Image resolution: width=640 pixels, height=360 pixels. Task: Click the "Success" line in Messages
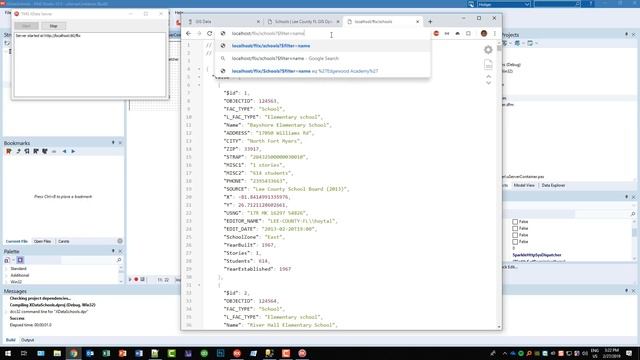17,318
